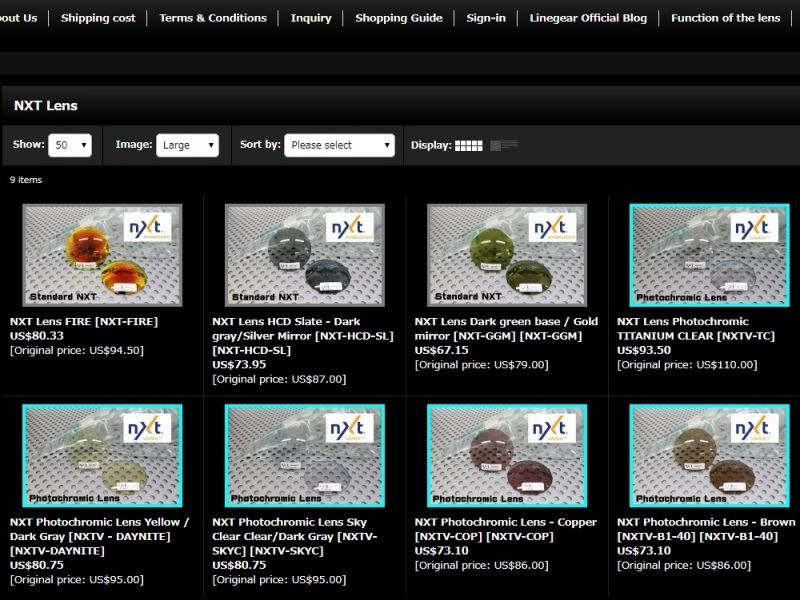The height and width of the screenshot is (600, 800).
Task: Go to Terms & Conditions page
Action: point(213,18)
